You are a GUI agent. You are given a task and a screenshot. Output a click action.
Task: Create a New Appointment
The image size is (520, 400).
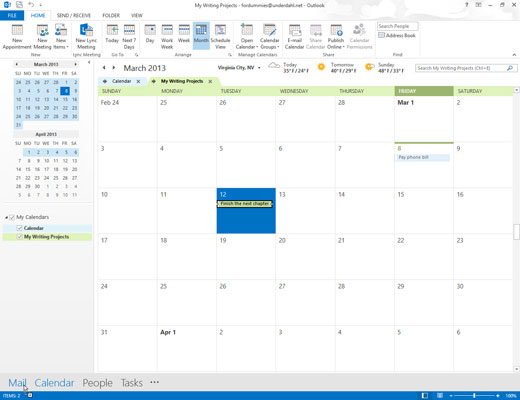17,37
